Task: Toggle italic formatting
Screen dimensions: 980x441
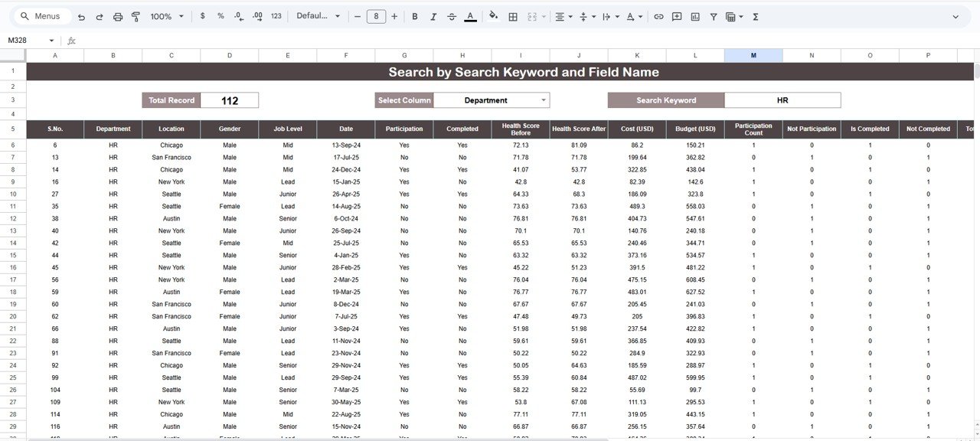Action: 433,16
